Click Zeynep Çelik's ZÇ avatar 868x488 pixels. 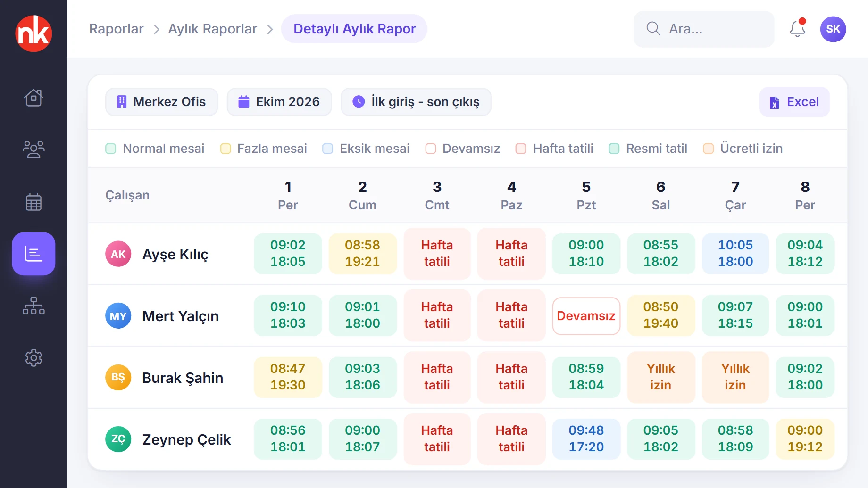click(x=118, y=439)
